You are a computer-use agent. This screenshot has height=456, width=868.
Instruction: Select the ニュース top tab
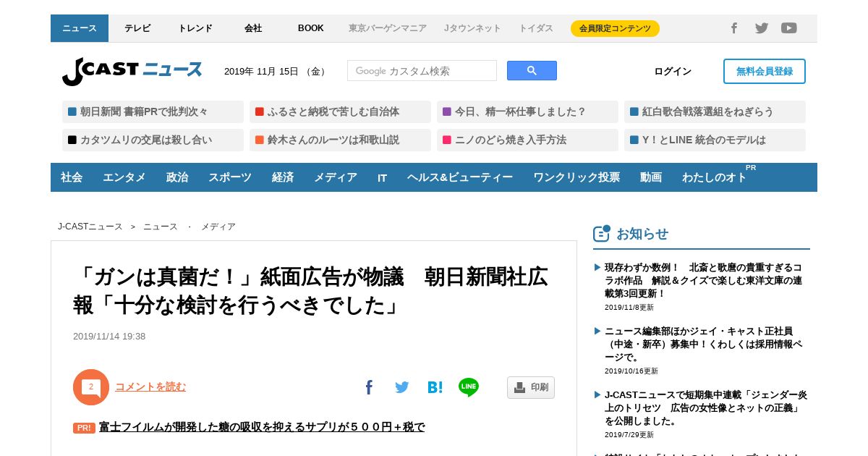pos(80,28)
